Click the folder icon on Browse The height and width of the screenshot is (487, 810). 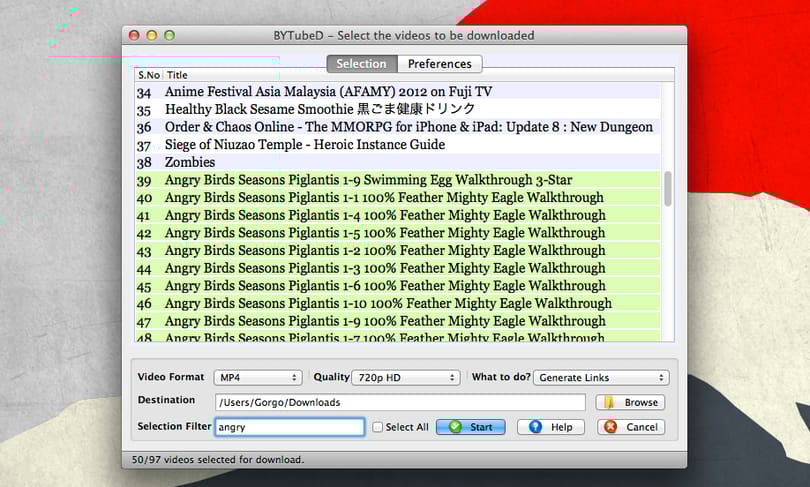[x=609, y=402]
